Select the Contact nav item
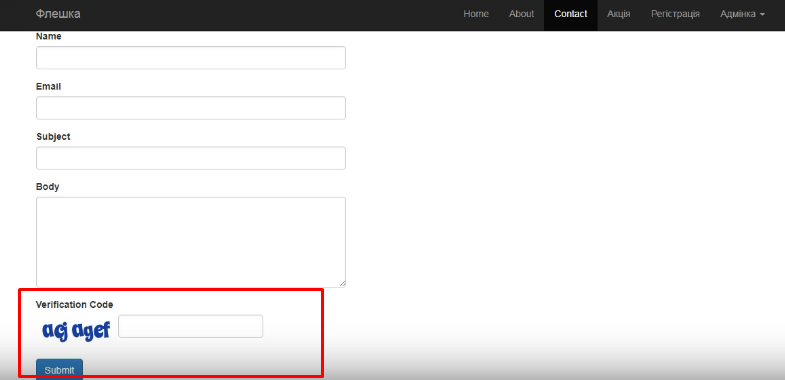The image size is (785, 380). coord(571,14)
